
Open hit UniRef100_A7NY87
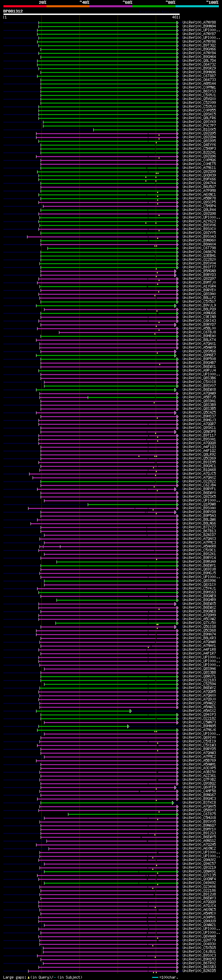coord(199,34)
